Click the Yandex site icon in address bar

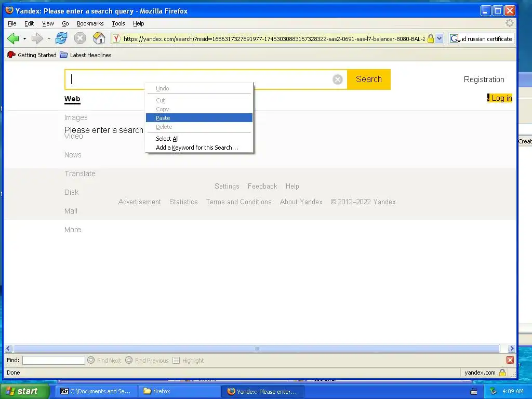coord(116,38)
